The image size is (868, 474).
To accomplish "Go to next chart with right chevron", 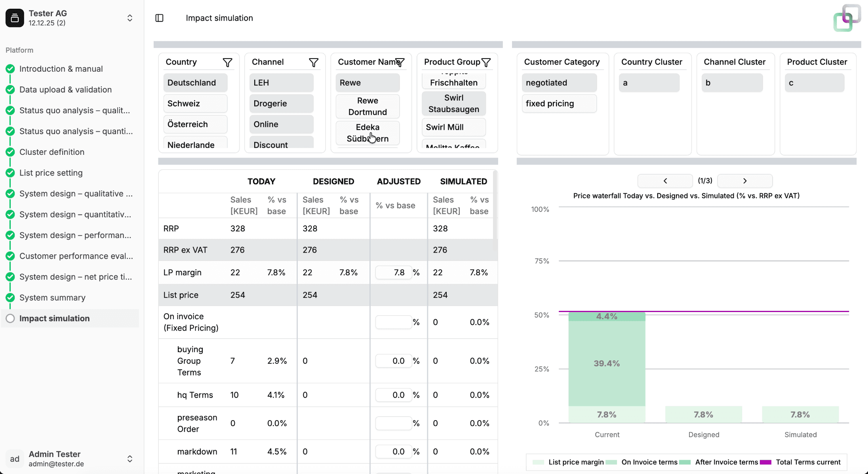I will pos(744,181).
